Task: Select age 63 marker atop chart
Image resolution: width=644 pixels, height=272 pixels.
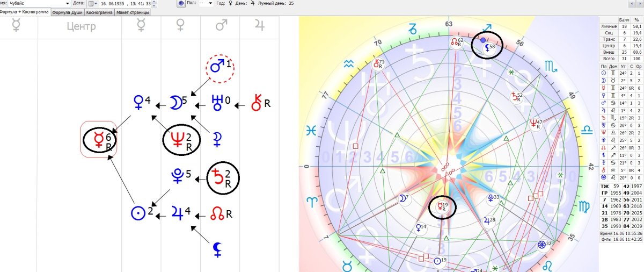Action: (449, 24)
